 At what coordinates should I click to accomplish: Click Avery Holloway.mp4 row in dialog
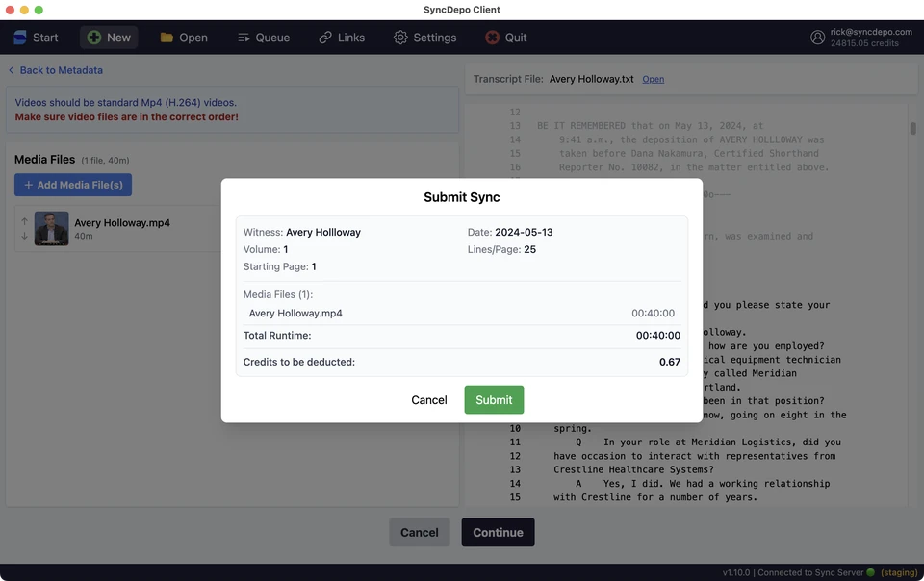click(461, 314)
